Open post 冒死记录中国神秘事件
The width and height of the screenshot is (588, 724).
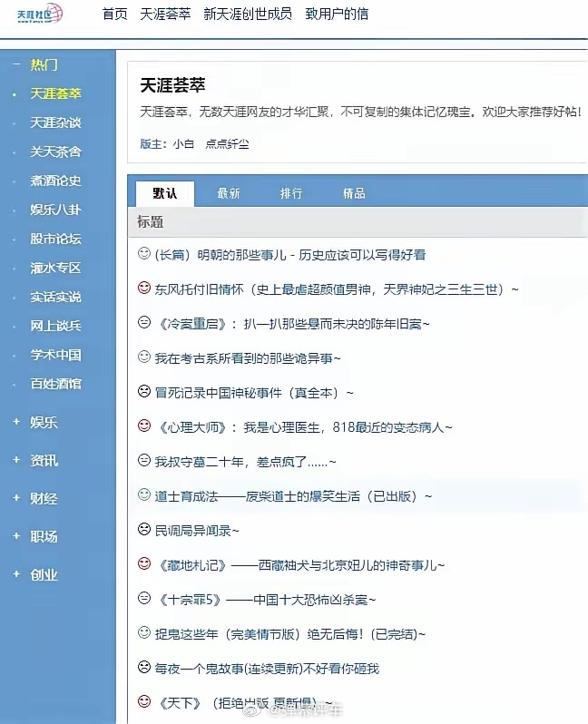254,394
